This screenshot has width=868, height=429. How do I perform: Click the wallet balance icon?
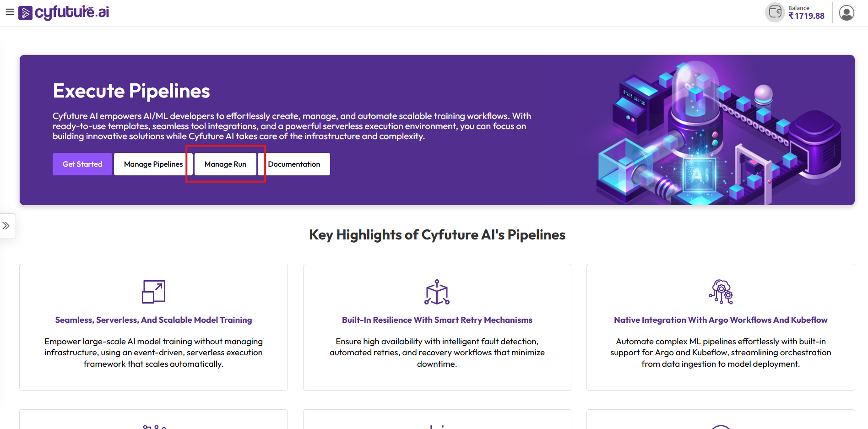(775, 12)
